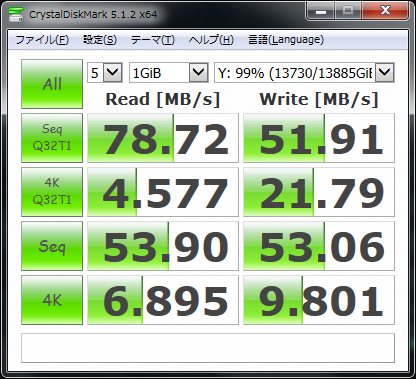This screenshot has height=379, width=416.
Task: Select the 4K read result 6.895
Action: 163,300
